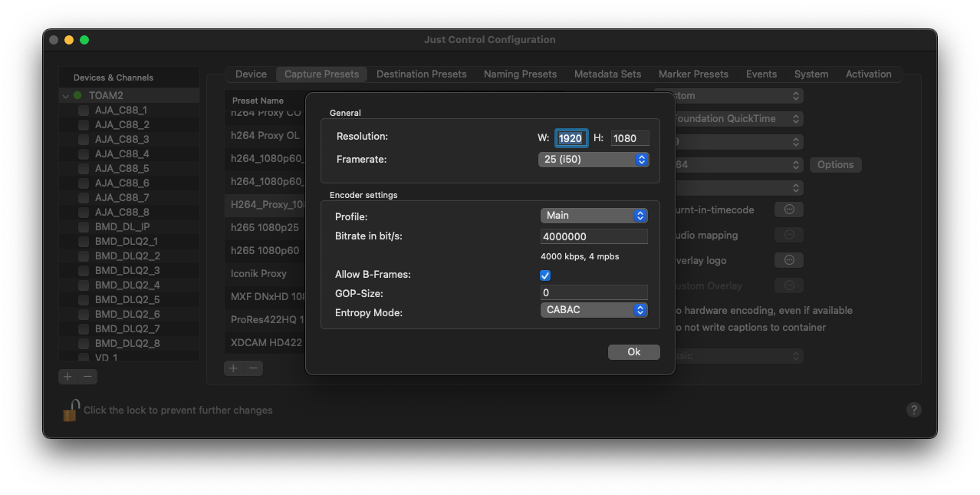Image resolution: width=980 pixels, height=495 pixels.
Task: Collapse the TOAM2 device tree
Action: tap(65, 96)
